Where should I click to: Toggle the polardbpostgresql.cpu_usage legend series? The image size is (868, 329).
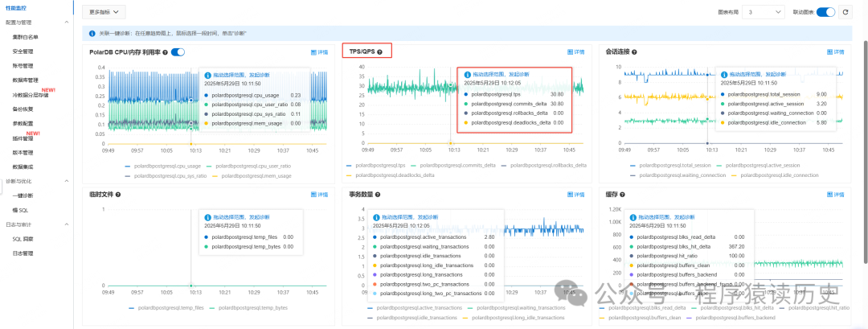[x=163, y=166]
